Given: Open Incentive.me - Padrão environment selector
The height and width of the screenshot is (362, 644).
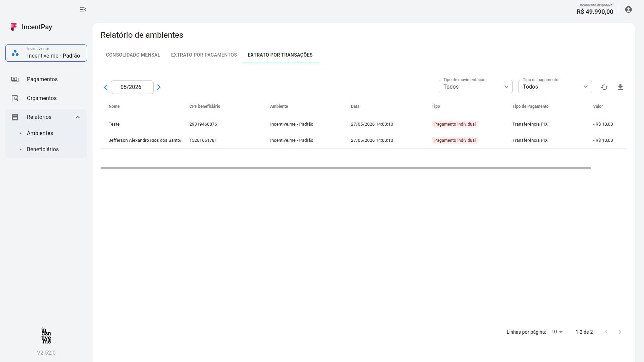Looking at the screenshot, I should [46, 53].
